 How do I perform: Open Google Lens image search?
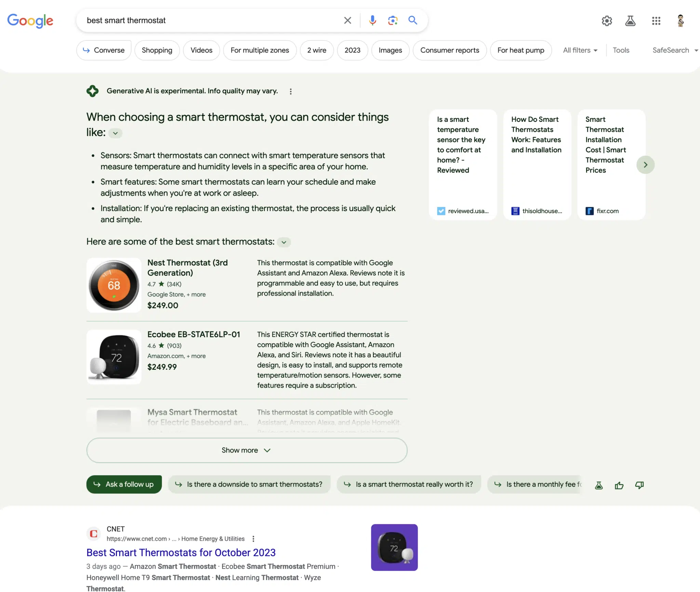(392, 21)
